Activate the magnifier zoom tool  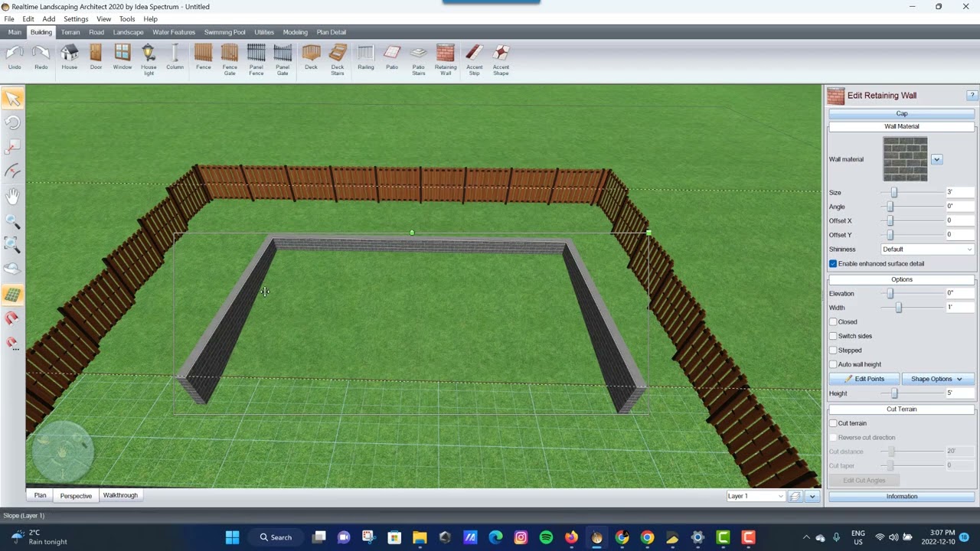tap(12, 221)
